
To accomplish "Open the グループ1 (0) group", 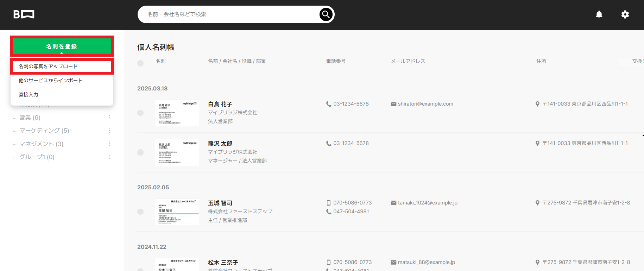I will pyautogui.click(x=37, y=157).
